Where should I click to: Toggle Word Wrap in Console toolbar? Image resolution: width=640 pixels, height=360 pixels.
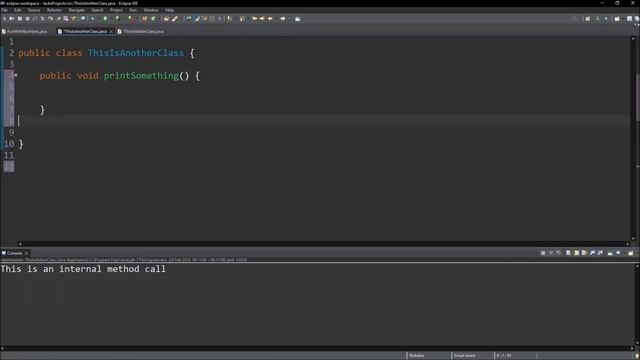(584, 253)
